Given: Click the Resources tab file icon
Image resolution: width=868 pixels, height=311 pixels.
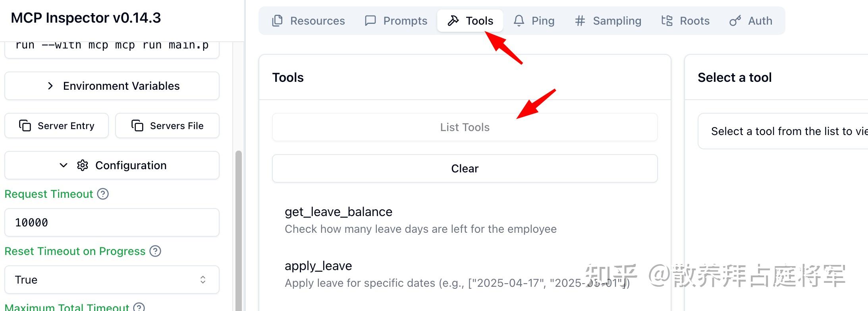Looking at the screenshot, I should coord(277,21).
